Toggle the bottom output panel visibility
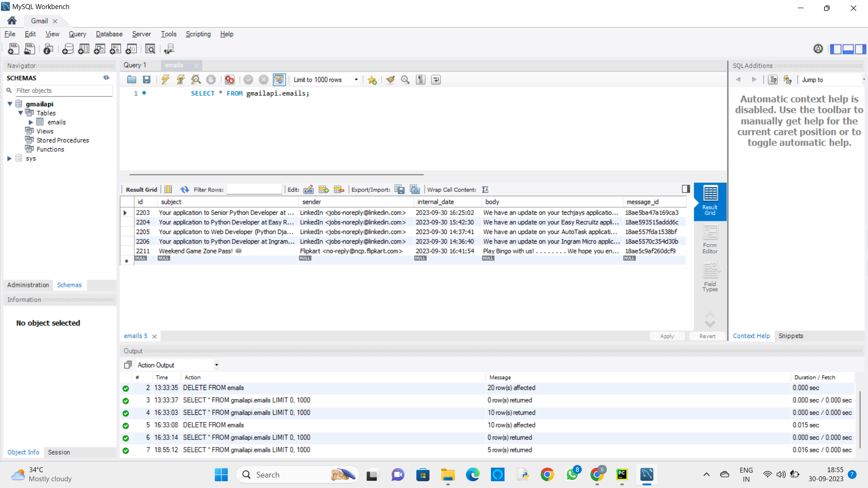The width and height of the screenshot is (868, 488). tap(848, 49)
